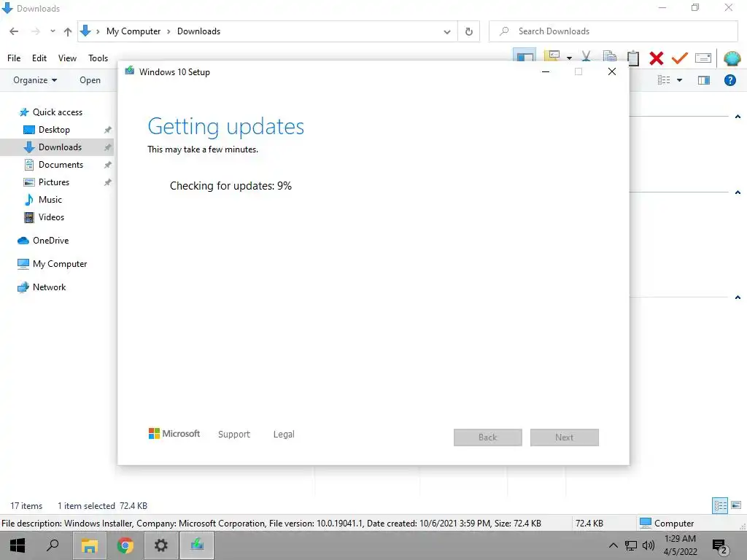The height and width of the screenshot is (560, 747).
Task: Click the Explorer forward arrow
Action: [35, 31]
